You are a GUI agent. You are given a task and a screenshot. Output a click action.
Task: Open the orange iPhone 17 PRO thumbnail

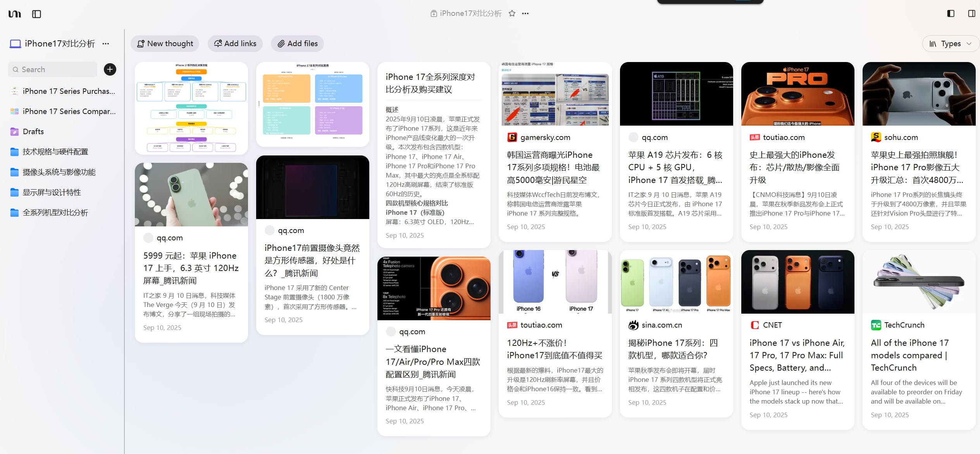[x=797, y=94]
